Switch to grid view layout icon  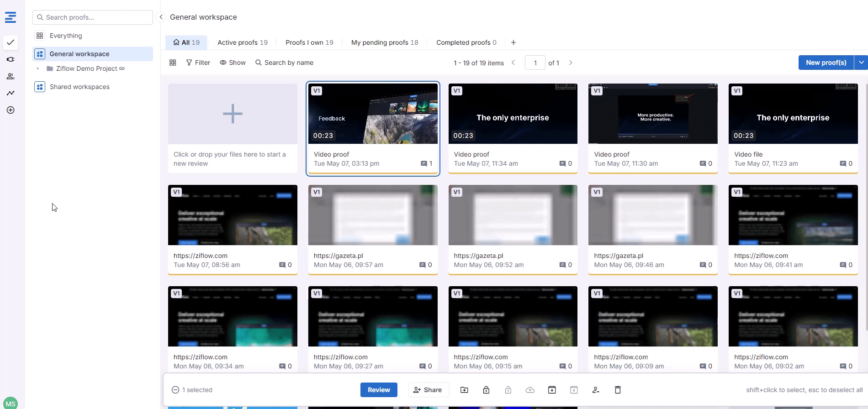click(173, 63)
